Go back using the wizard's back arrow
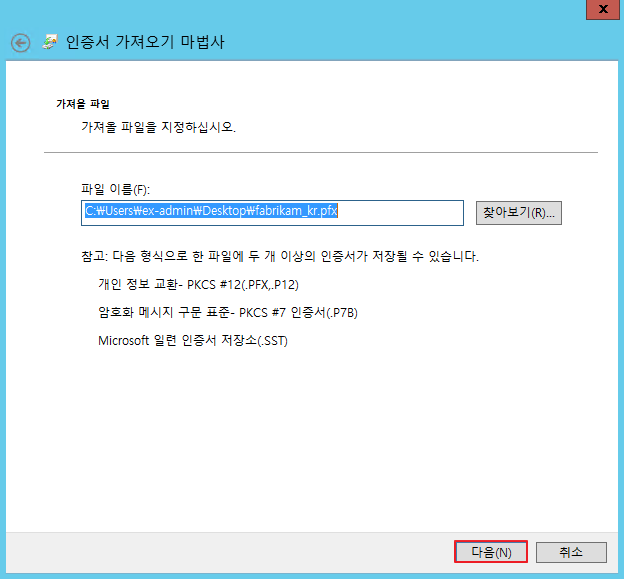624x579 pixels. tap(21, 43)
